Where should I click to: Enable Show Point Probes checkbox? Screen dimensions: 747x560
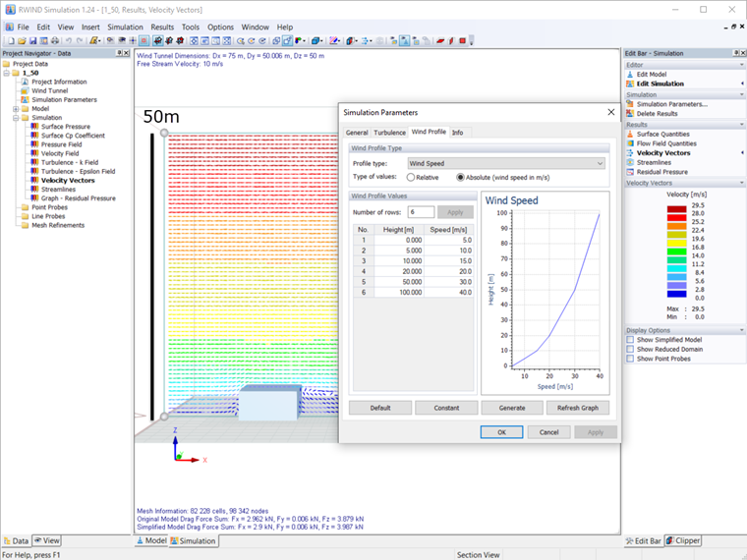630,359
